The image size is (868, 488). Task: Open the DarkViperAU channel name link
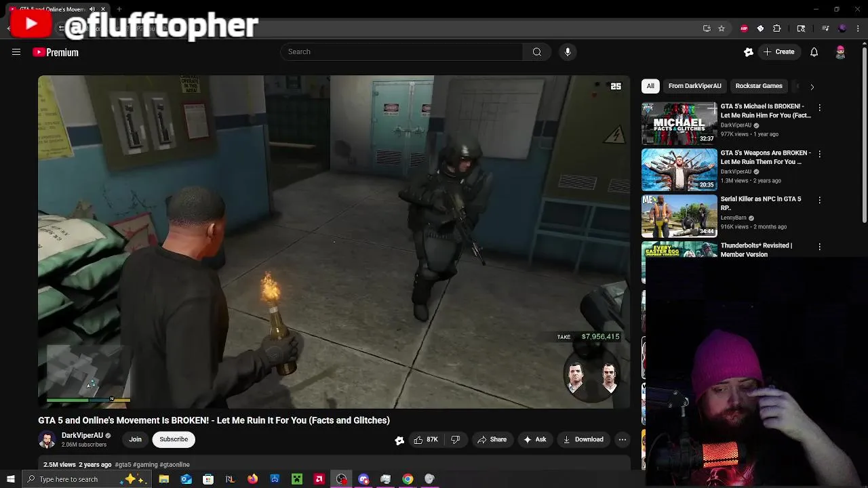[x=82, y=436]
